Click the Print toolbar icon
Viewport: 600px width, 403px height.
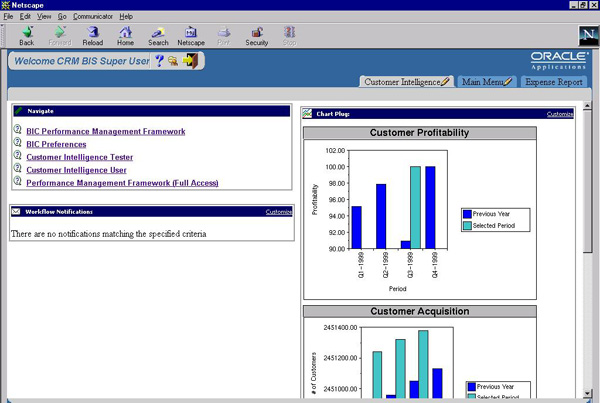pyautogui.click(x=223, y=36)
